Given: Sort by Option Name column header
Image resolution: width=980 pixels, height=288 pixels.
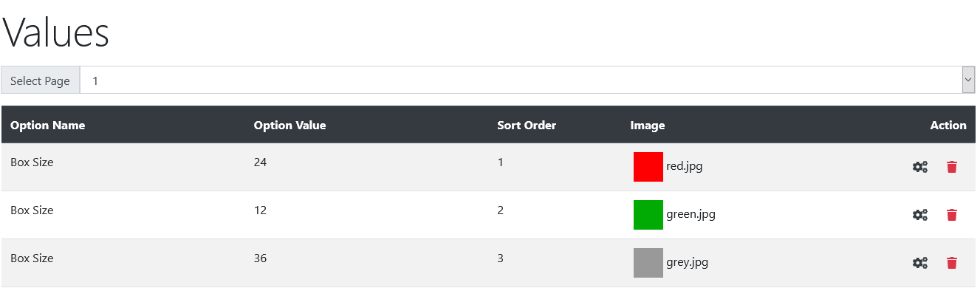Looking at the screenshot, I should coord(48,126).
